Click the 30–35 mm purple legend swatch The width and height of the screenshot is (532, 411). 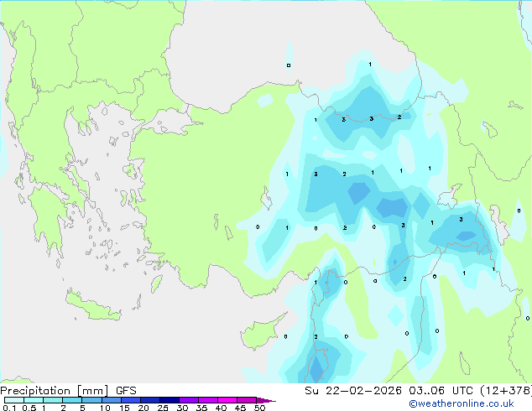point(188,400)
